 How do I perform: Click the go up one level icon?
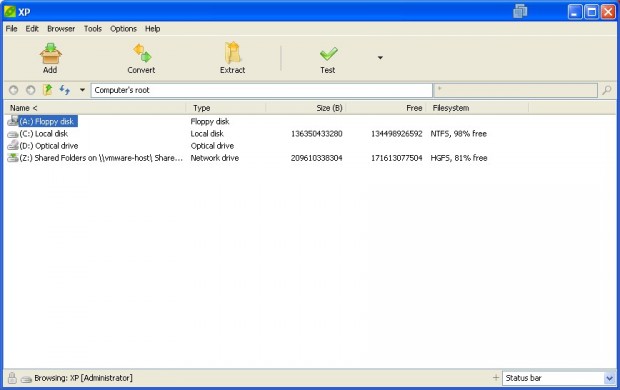point(47,90)
